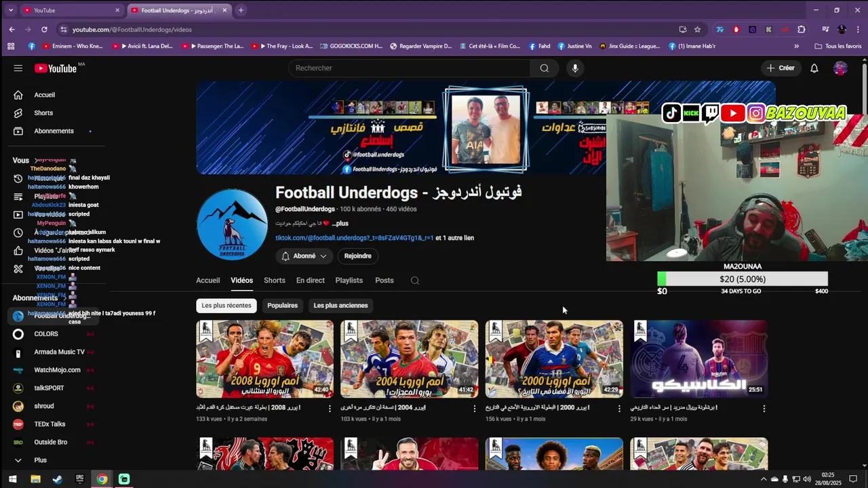Search within channel using the tab-bar magnifier

(415, 281)
